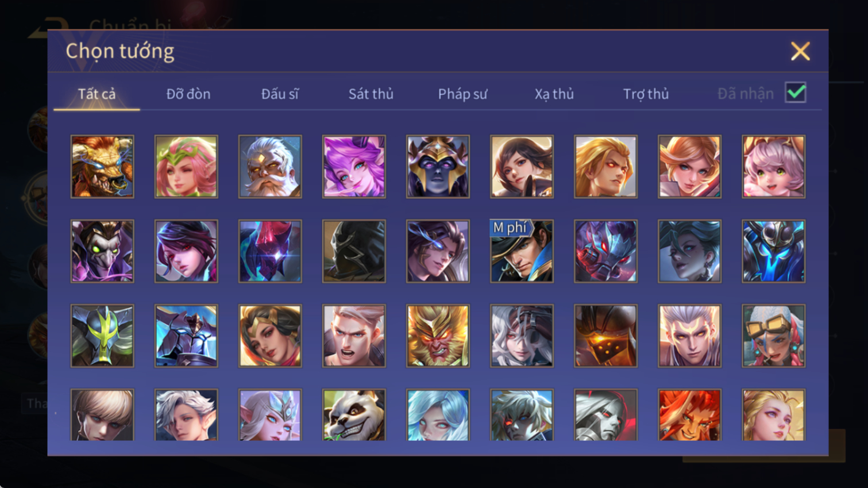
Task: Switch to the "Xạ thủ" tab
Action: tap(554, 94)
